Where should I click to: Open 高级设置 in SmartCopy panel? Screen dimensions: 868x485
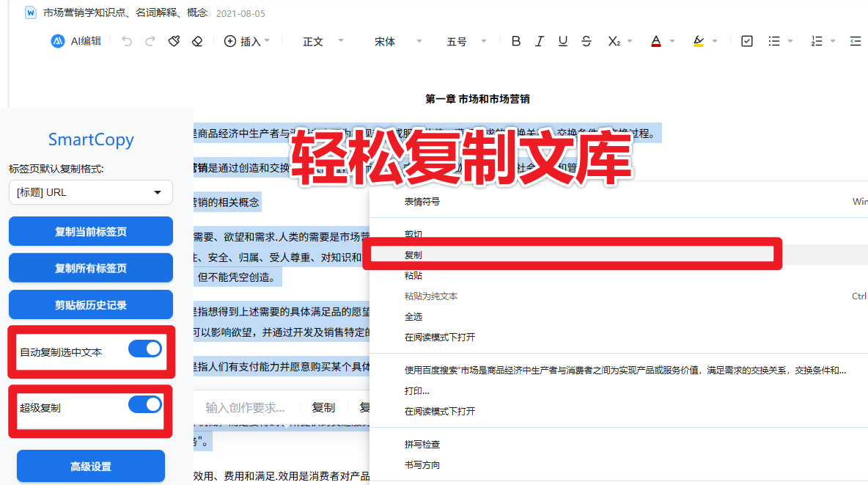(90, 466)
